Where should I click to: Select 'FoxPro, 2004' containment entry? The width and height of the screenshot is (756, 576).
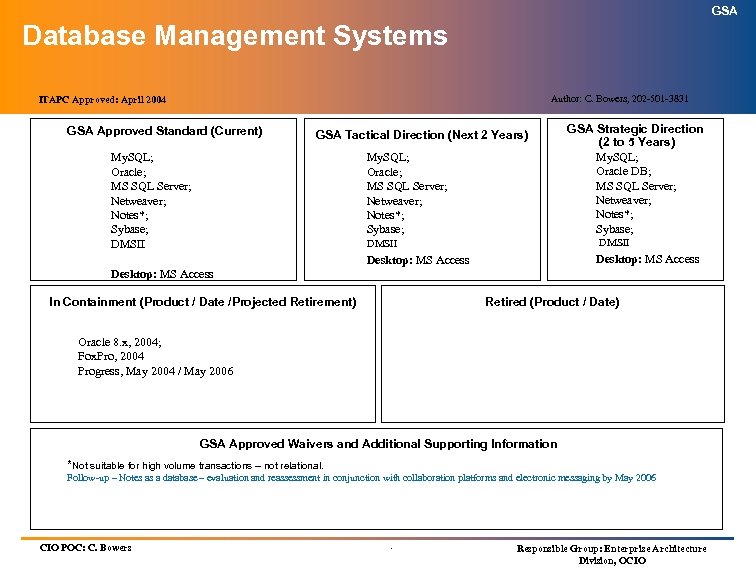click(111, 357)
